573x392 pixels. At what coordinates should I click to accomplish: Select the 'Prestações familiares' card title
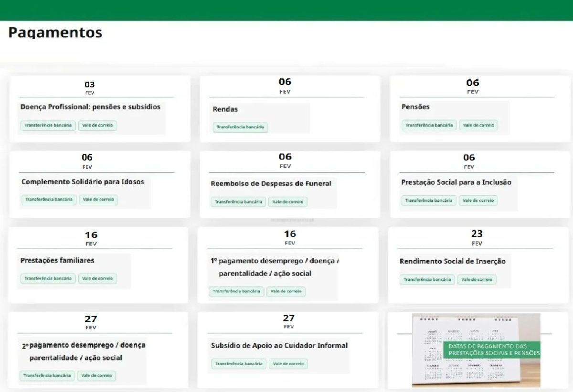click(x=57, y=261)
